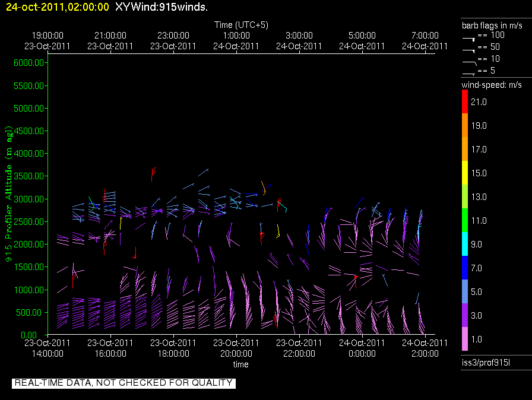Select the 1:00:00 top time axis tick
Image resolution: width=532 pixels, height=400 pixels.
pyautogui.click(x=236, y=35)
